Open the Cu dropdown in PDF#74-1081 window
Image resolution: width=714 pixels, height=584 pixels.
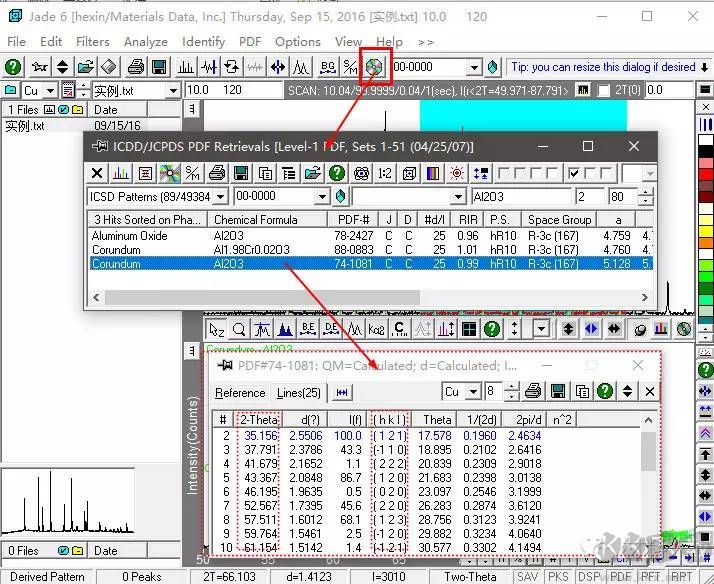coord(474,391)
